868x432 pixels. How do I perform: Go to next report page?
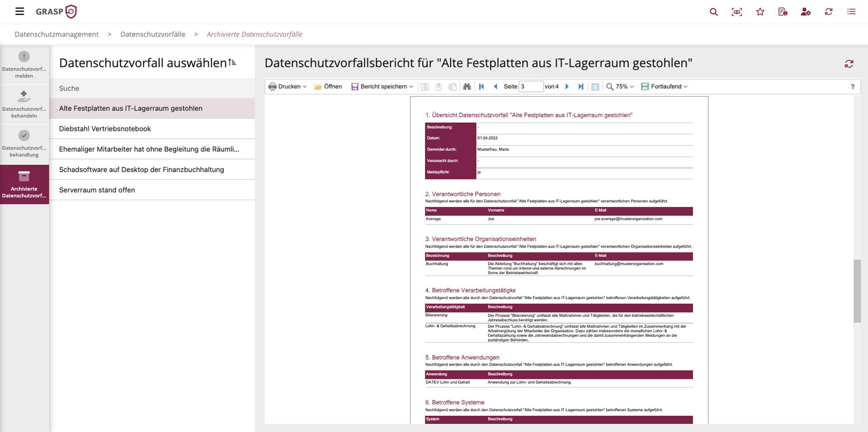pos(567,87)
